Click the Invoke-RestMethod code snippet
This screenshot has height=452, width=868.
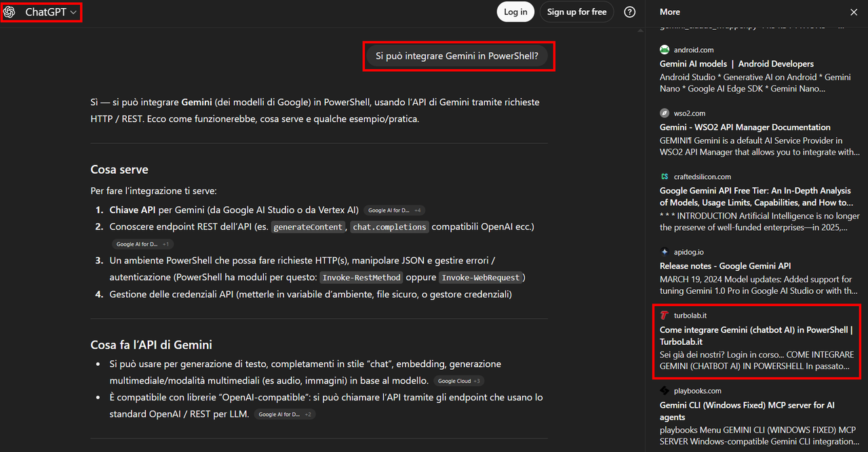pos(361,278)
